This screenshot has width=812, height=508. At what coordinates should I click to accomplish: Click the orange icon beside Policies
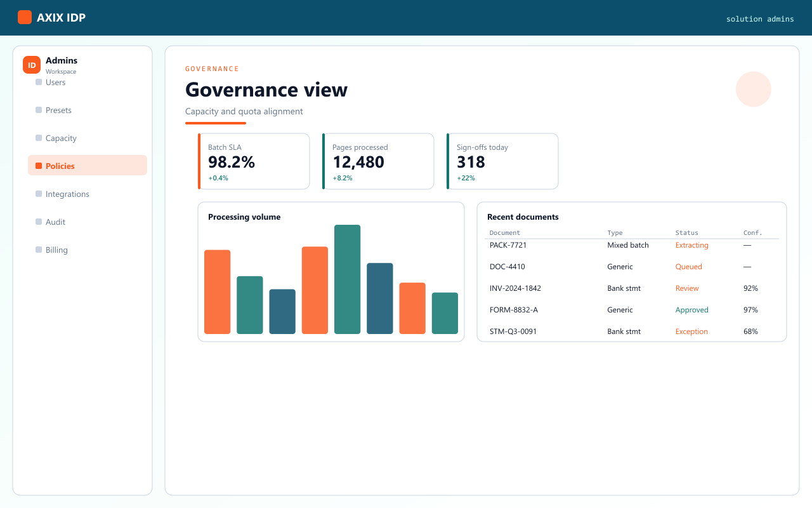[x=39, y=166]
